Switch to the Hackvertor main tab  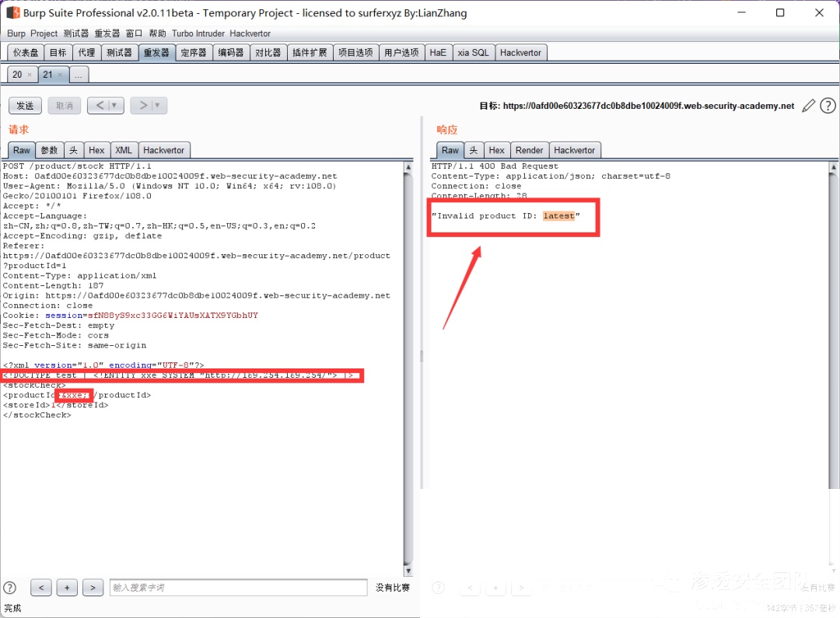point(520,53)
